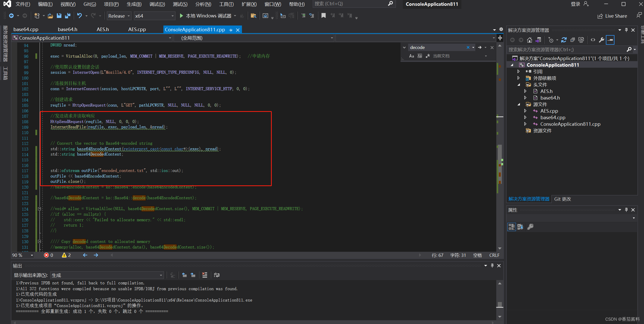This screenshot has height=324, width=644.
Task: Click the Home icon in Solution Explorer
Action: [530, 40]
